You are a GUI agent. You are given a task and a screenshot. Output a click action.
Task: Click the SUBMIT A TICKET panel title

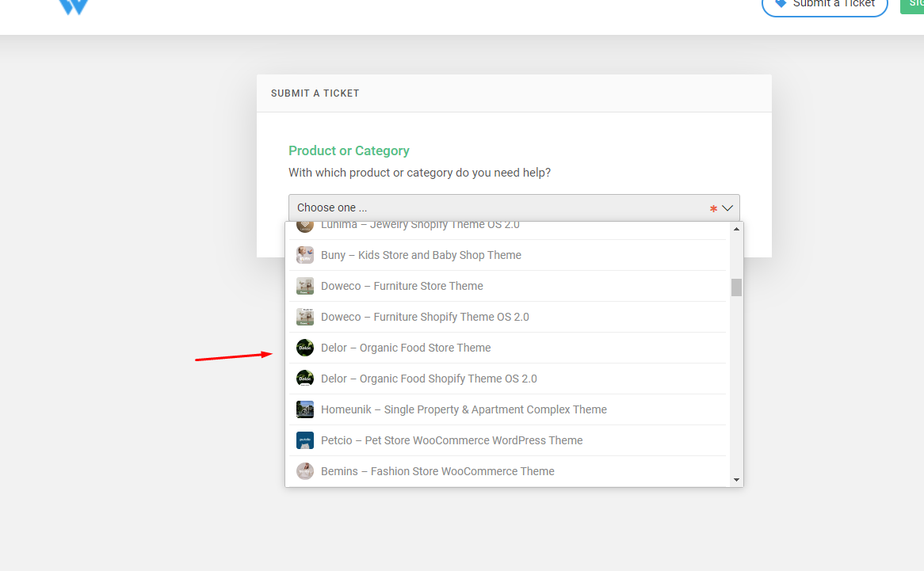pos(315,93)
